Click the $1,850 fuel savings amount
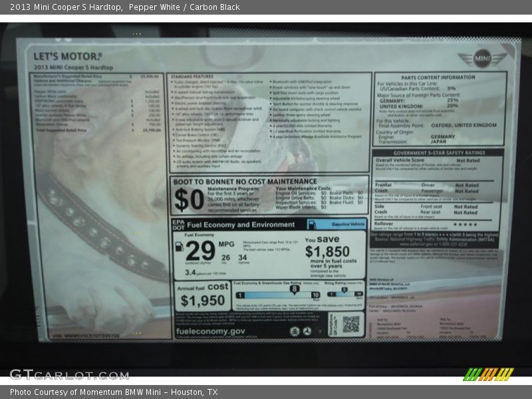 327,252
